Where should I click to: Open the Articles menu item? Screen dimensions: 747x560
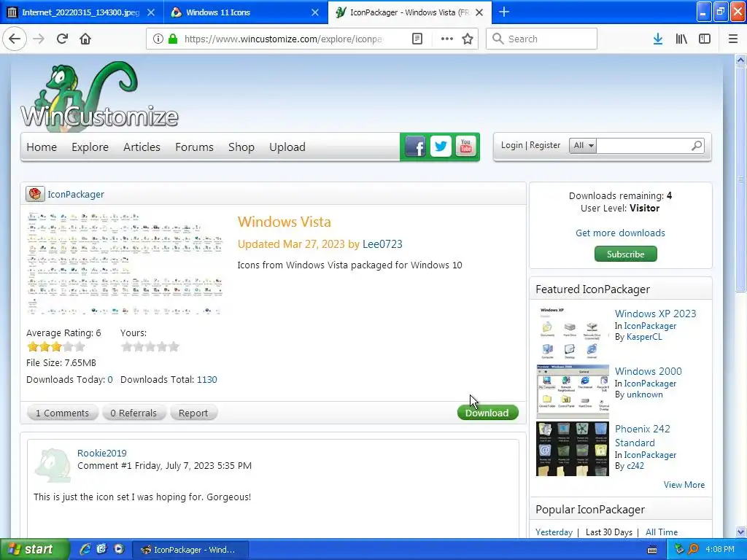(142, 147)
